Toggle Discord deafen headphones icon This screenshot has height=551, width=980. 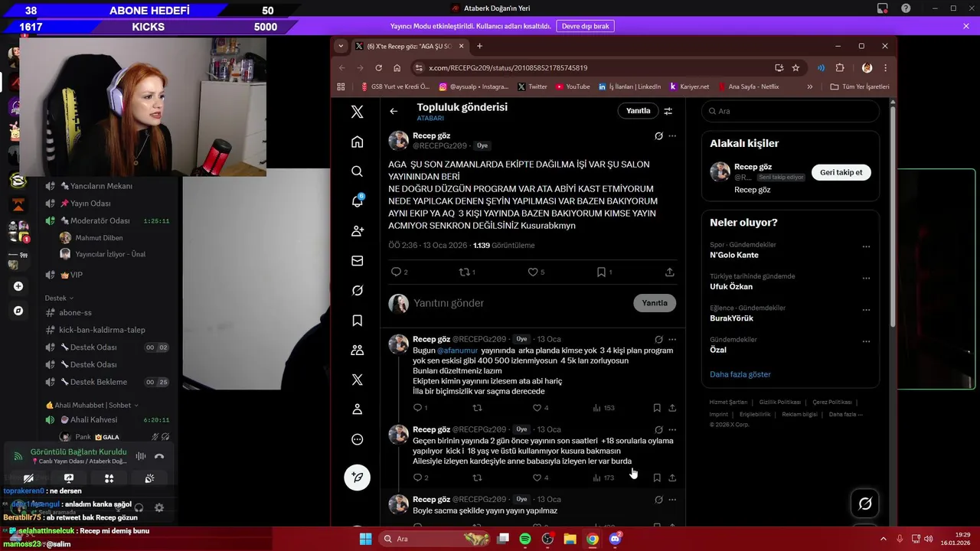point(139,507)
